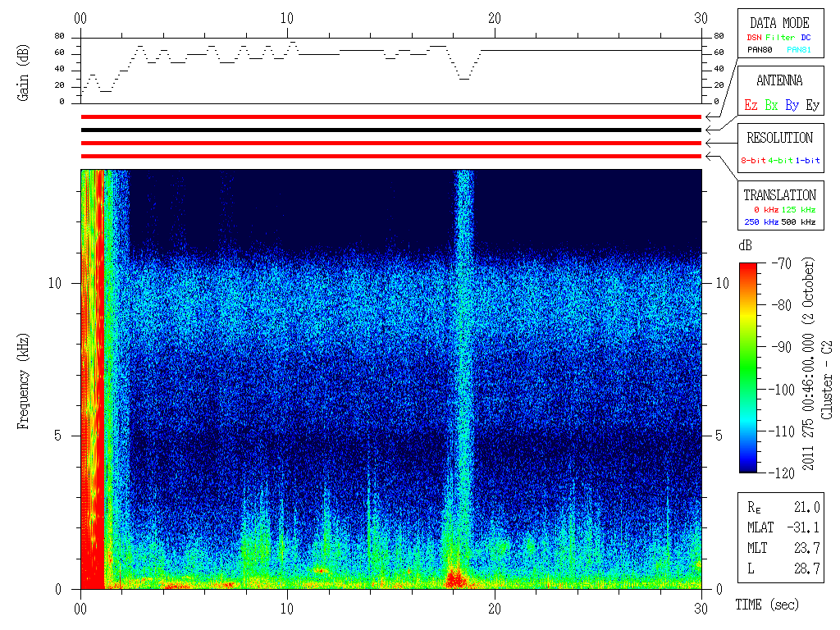Click the green Filter label
The height and width of the screenshot is (630, 840).
(780, 38)
